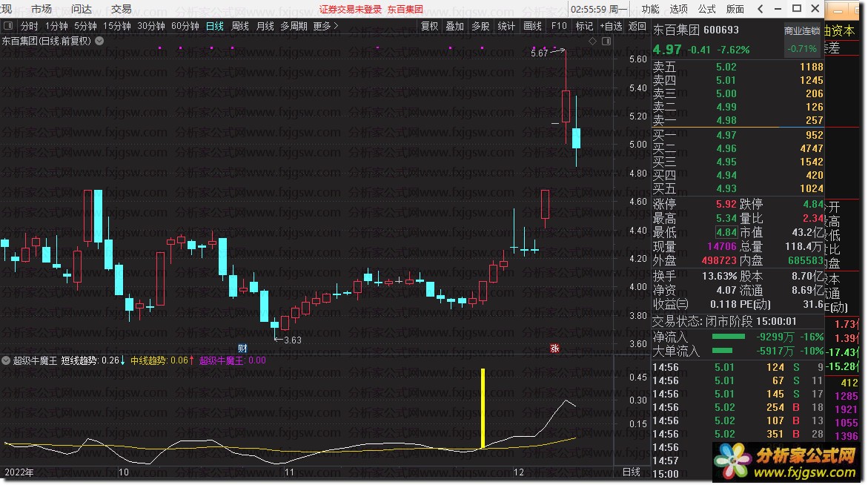The width and height of the screenshot is (868, 485).
Task: Click the 涨 limit-up marker under the chart
Action: click(554, 349)
